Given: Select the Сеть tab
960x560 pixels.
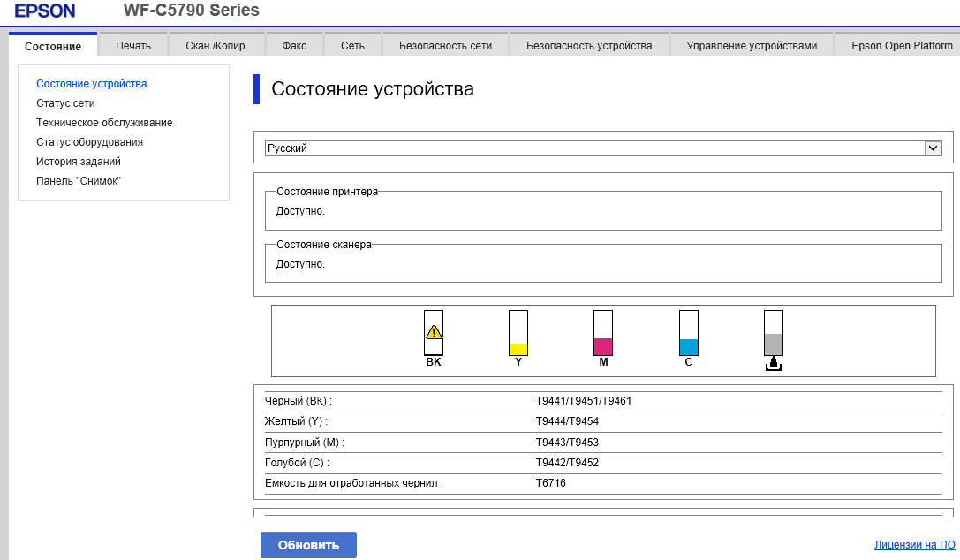Looking at the screenshot, I should [352, 46].
